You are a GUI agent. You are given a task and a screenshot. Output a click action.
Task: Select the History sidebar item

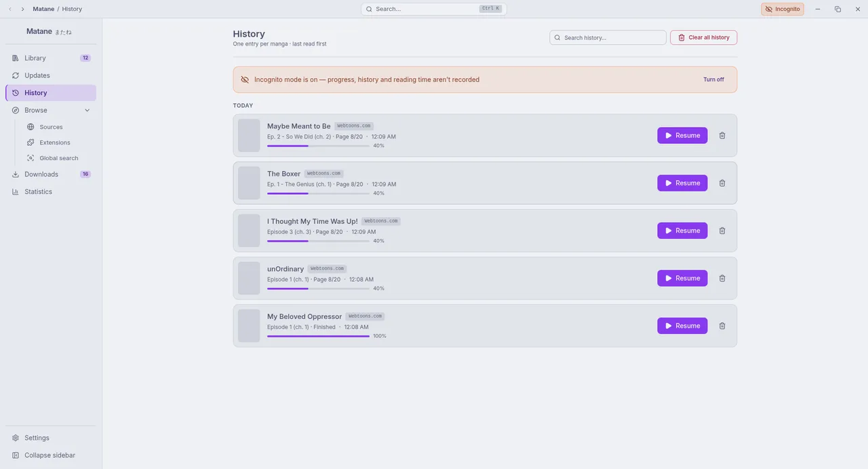point(51,93)
